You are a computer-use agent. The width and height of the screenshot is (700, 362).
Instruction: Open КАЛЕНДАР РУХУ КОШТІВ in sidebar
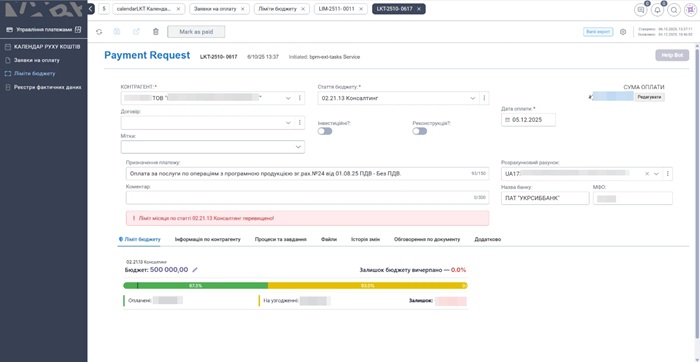coord(47,47)
